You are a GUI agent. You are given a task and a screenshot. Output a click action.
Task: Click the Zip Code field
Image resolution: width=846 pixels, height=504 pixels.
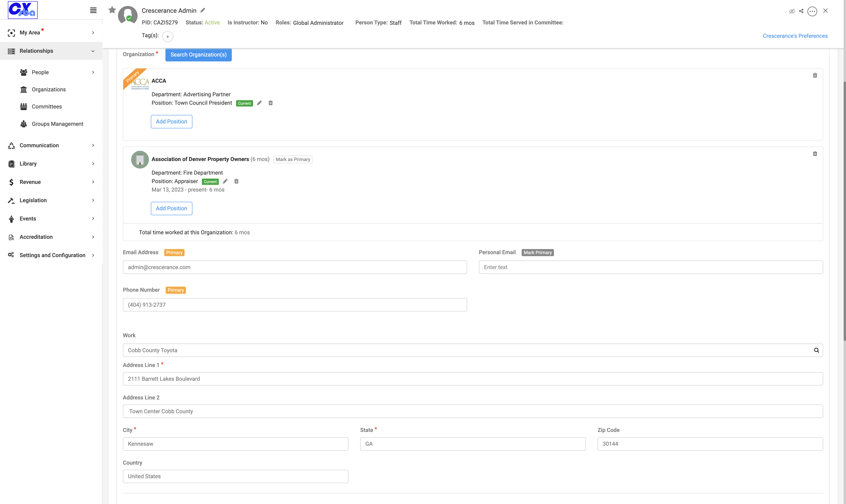pos(710,444)
